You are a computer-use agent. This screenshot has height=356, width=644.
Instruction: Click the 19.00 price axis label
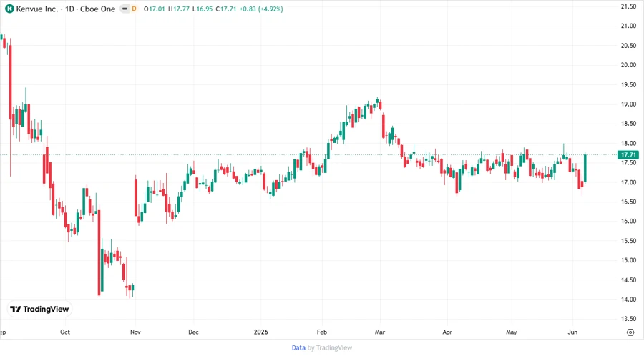pyautogui.click(x=628, y=104)
